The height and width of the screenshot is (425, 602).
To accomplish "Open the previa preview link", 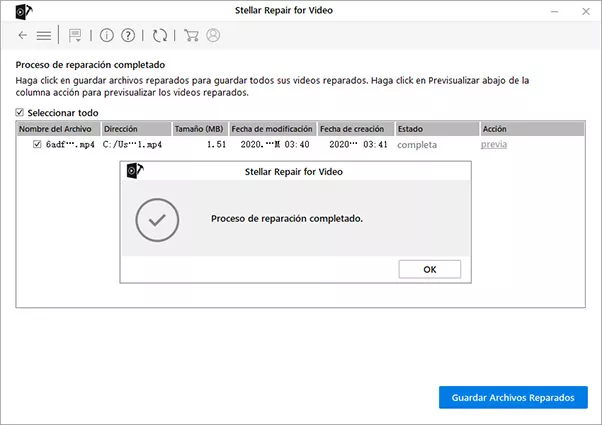I will (494, 144).
